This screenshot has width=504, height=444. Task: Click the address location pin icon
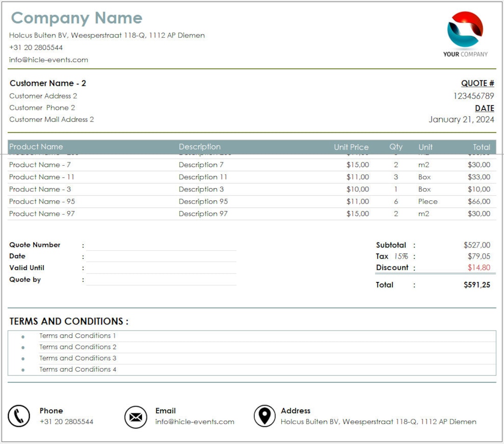click(265, 416)
